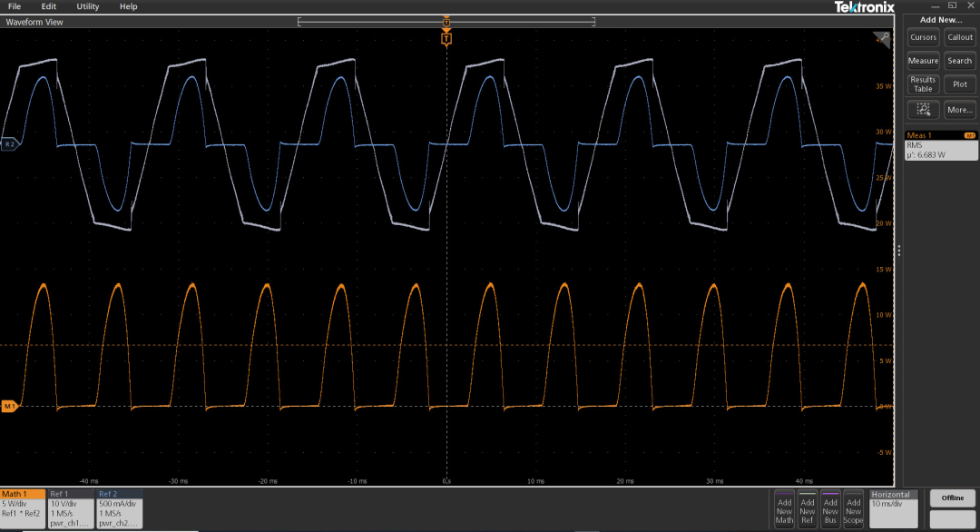Screen dimensions: 980x532
Task: Select the trigger position T marker
Action: 446,39
